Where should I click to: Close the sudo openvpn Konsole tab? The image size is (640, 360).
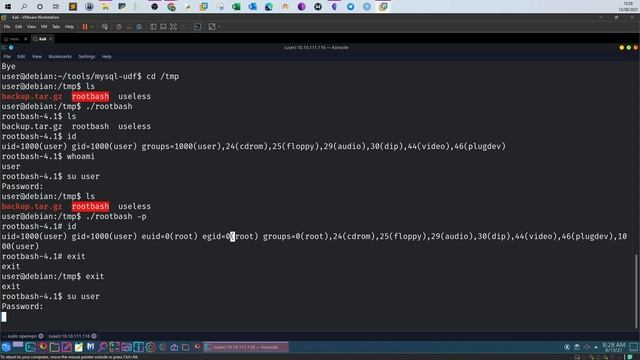41,336
